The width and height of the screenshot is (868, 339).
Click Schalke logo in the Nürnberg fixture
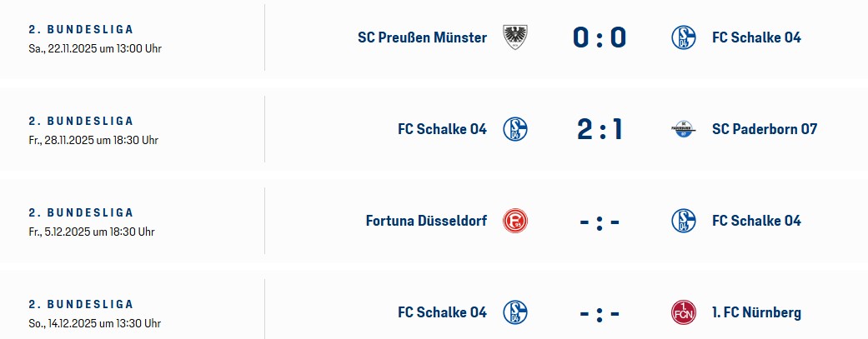[515, 312]
